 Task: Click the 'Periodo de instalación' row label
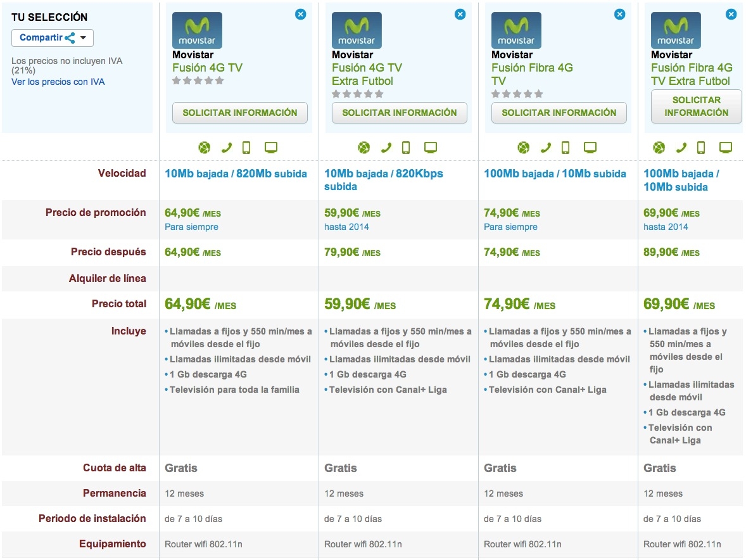coord(92,518)
